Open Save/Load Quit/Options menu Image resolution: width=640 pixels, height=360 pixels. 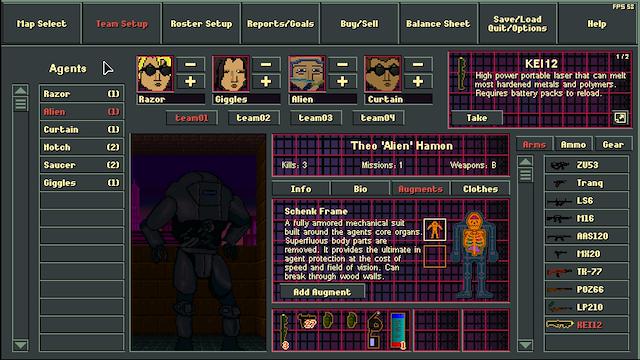517,24
